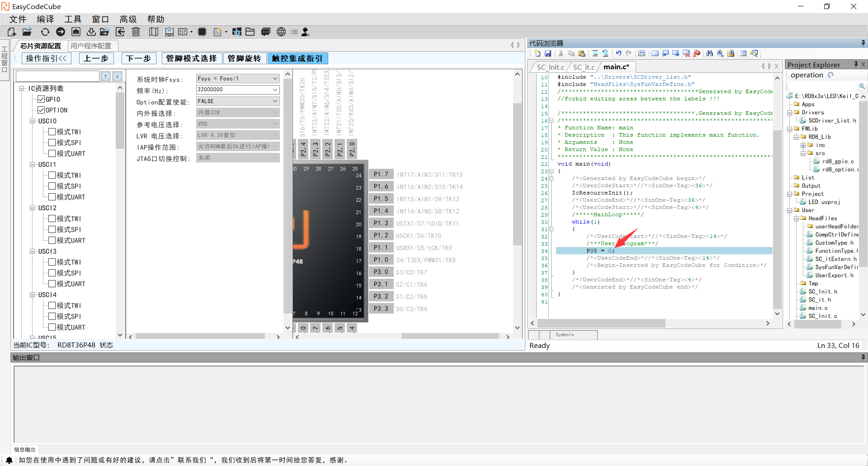Open the 文件 menu
The image size is (868, 466).
pyautogui.click(x=18, y=19)
